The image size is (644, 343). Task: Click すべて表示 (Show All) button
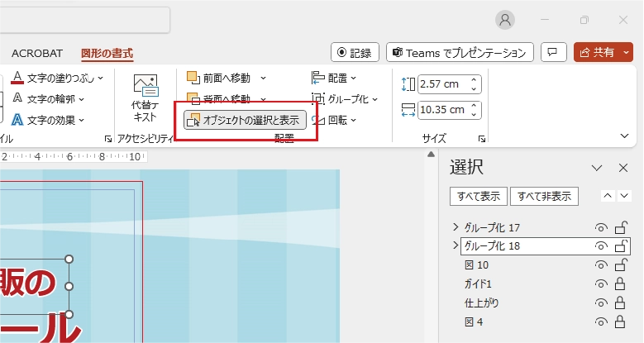479,197
